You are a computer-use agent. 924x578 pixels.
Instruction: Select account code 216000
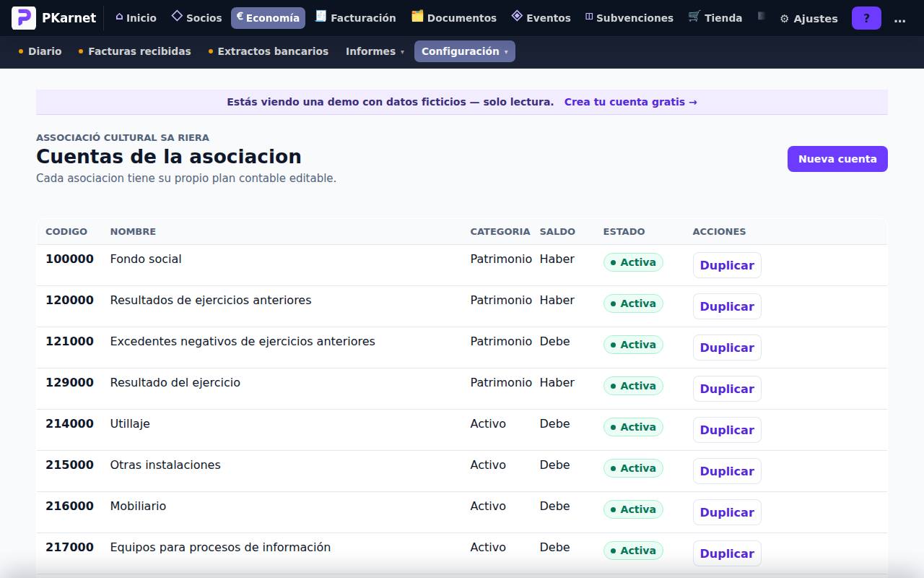click(x=69, y=506)
